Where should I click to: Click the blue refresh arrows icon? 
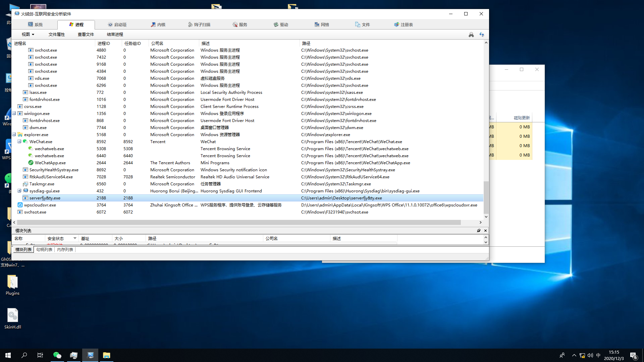click(x=482, y=35)
